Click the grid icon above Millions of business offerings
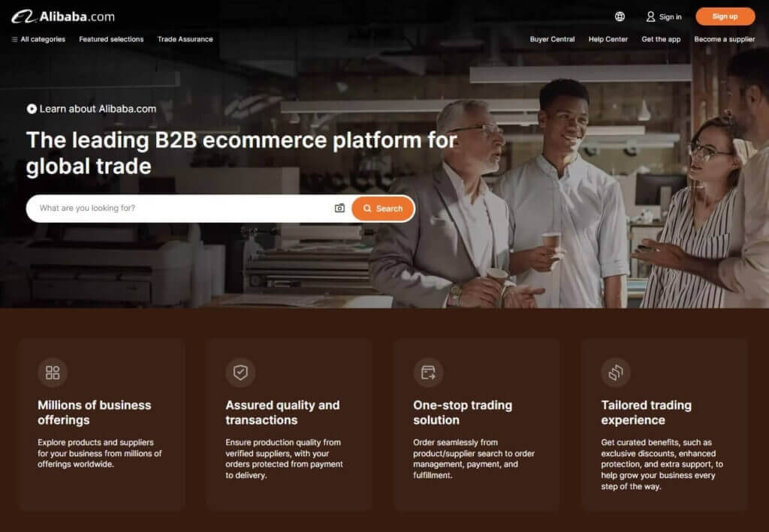Image resolution: width=769 pixels, height=532 pixels. (x=53, y=372)
